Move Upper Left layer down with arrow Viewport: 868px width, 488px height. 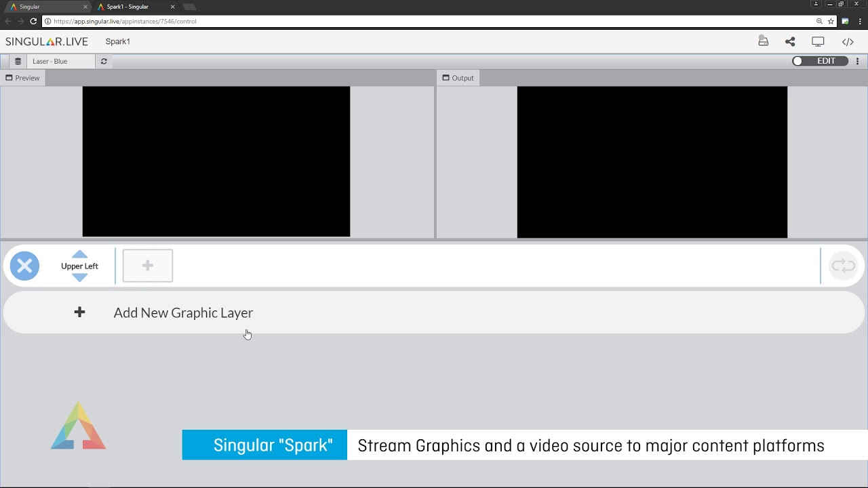click(79, 277)
